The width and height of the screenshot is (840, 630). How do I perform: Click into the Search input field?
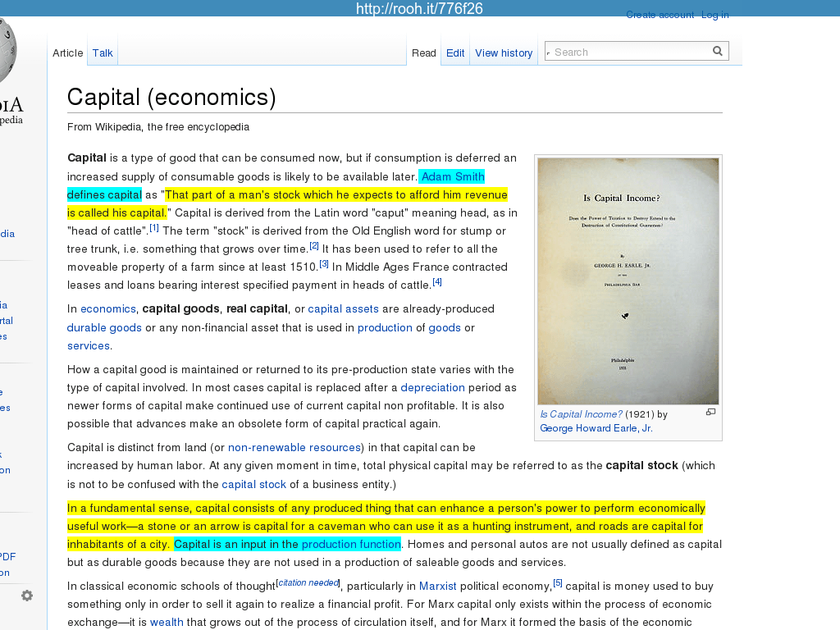coord(628,52)
